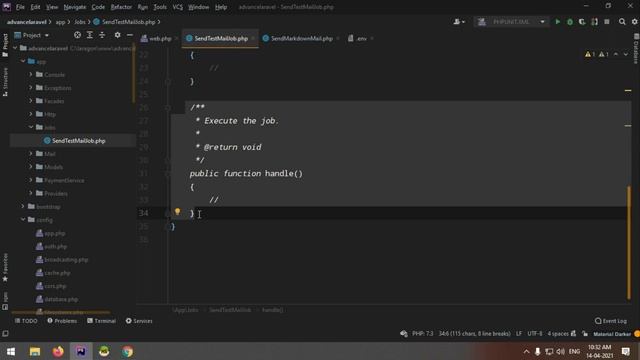Open the Services tool window
The image size is (640, 360).
(139, 321)
